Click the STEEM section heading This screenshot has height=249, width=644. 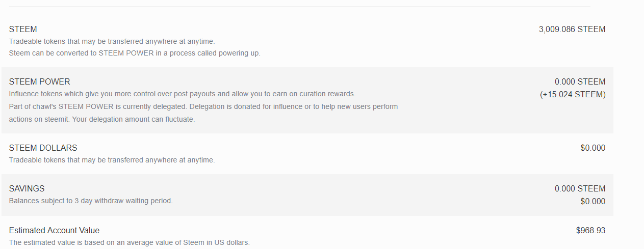(23, 30)
